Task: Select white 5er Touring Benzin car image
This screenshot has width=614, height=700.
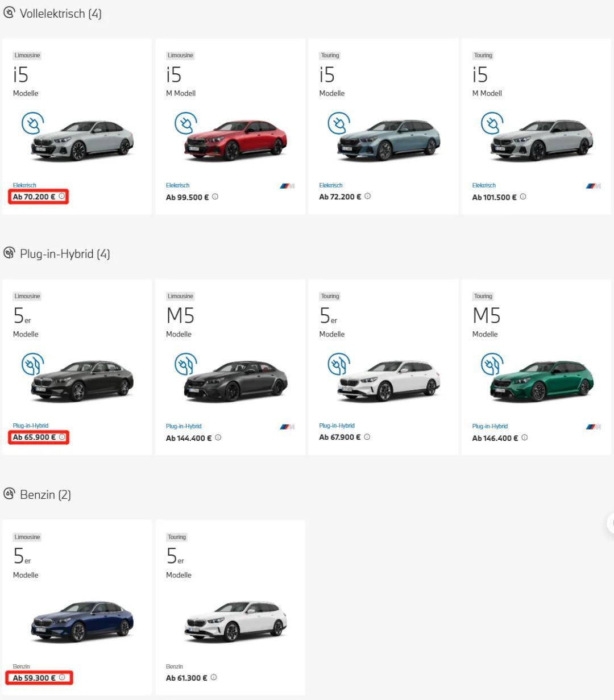Action: click(235, 622)
